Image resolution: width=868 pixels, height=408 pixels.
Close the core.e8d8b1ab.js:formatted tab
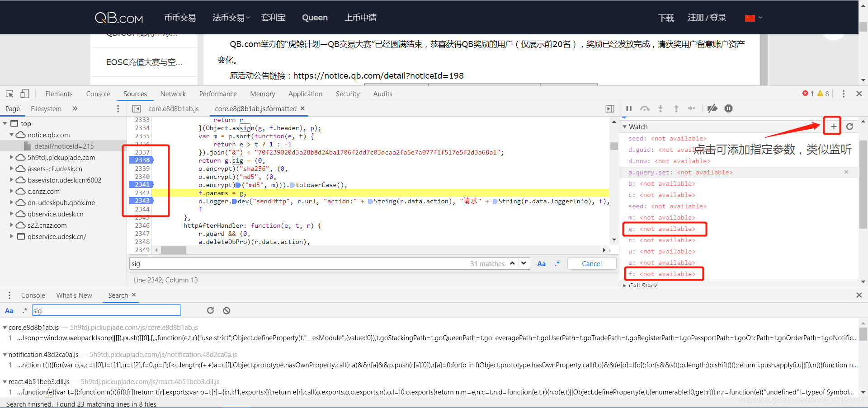302,108
